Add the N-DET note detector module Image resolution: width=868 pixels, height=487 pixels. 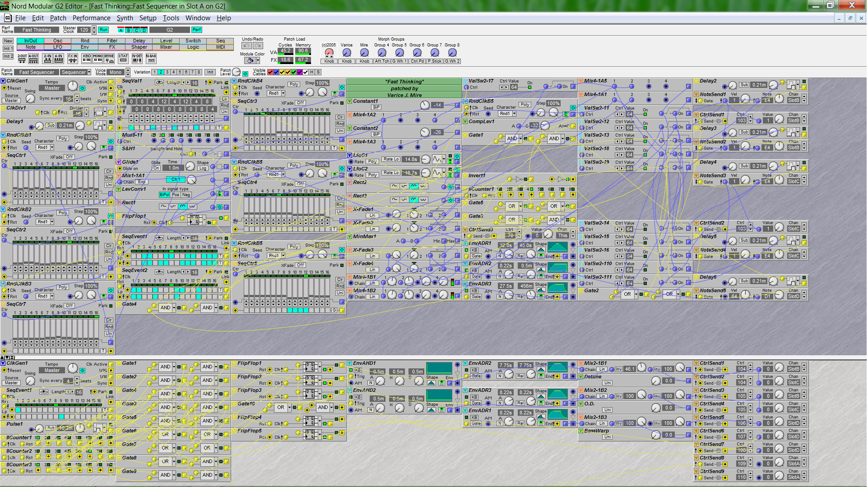click(137, 58)
